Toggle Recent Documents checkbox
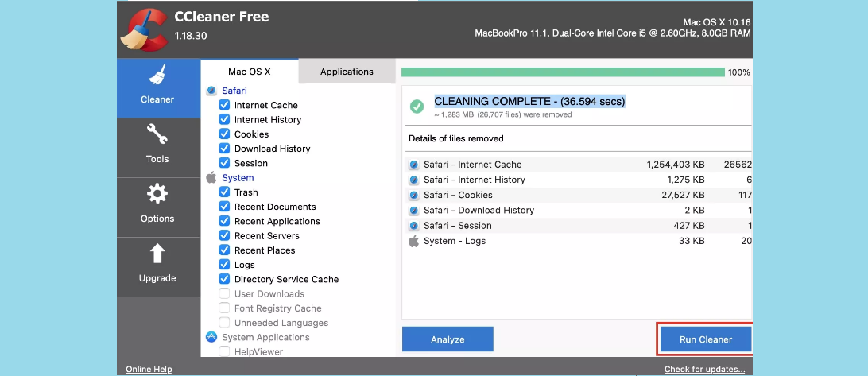 tap(224, 206)
